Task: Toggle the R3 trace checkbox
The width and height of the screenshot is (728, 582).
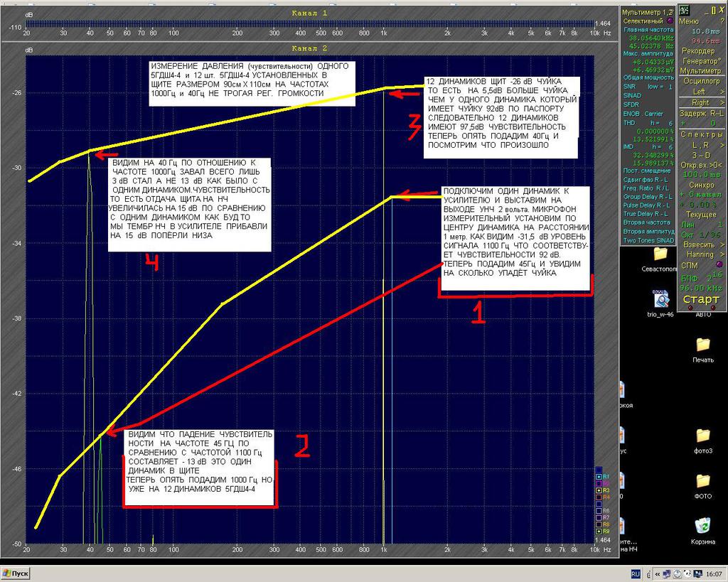Action: 599,490
